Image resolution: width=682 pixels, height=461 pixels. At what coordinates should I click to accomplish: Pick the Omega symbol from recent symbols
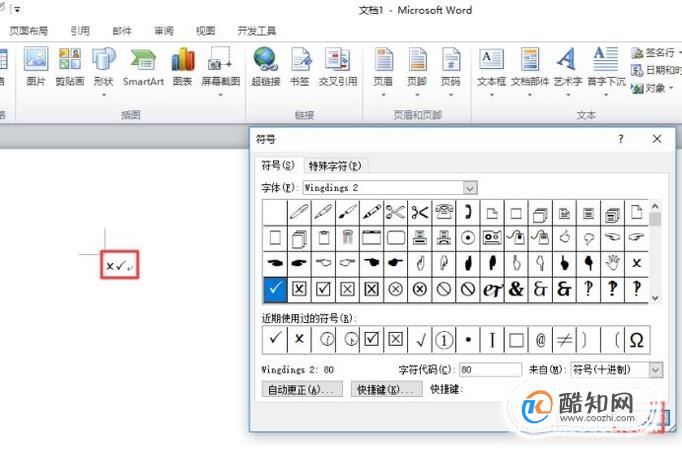click(x=637, y=340)
